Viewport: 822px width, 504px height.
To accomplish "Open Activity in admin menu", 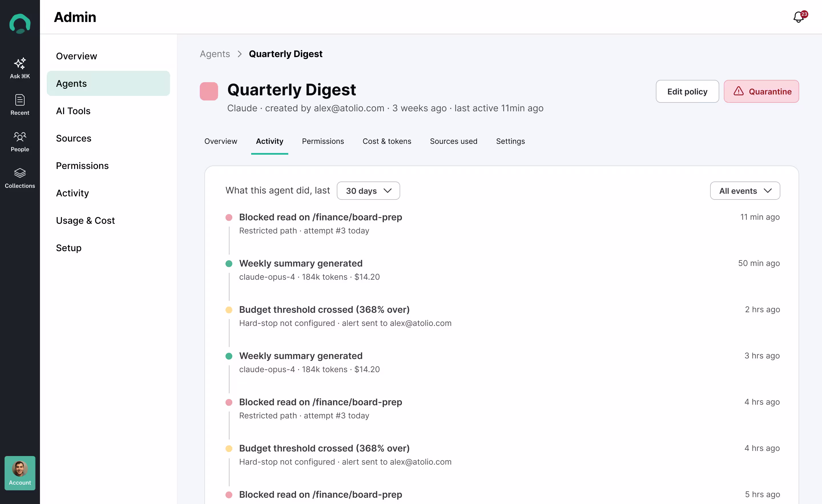I will [x=108, y=193].
